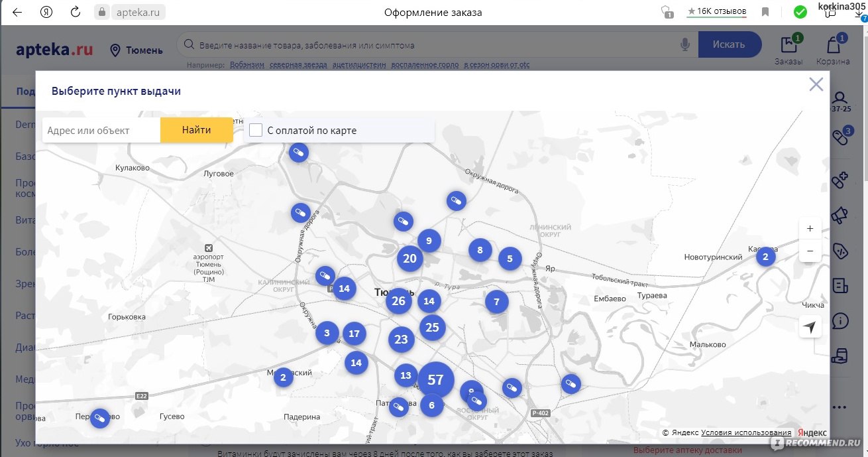
Task: Open cluster 14 right of cluster 26
Action: 429,301
